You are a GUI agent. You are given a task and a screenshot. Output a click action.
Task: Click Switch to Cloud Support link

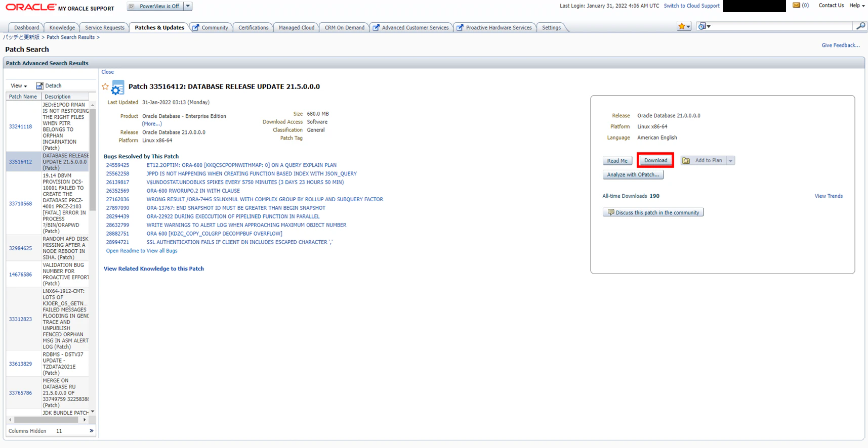tap(691, 6)
